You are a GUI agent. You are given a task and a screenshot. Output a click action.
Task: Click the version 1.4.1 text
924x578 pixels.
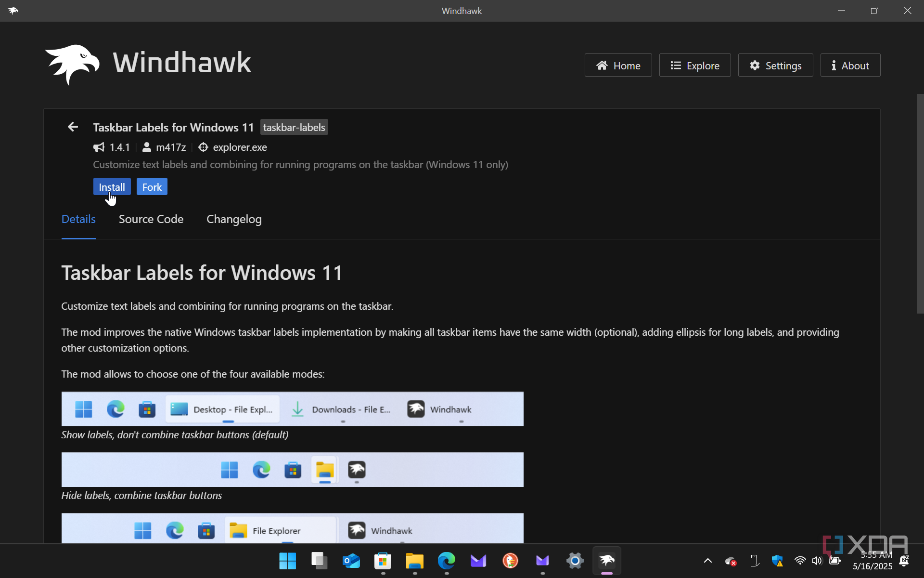[119, 147]
